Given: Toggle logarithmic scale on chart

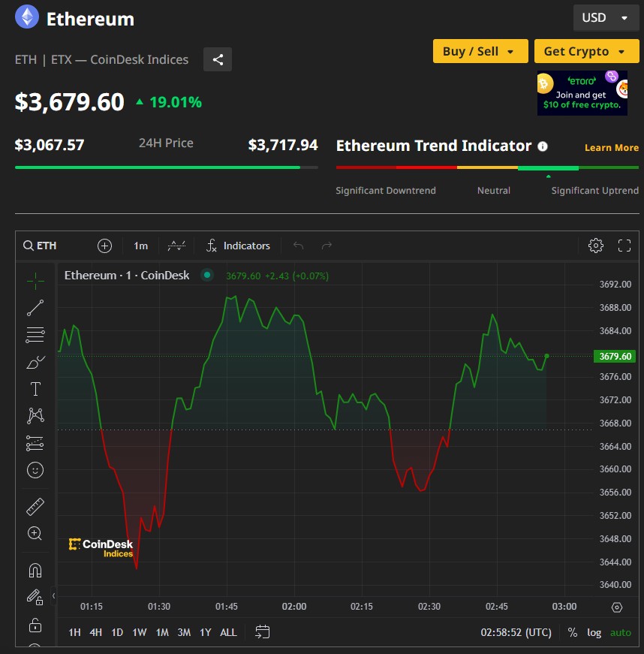Looking at the screenshot, I should click(594, 632).
